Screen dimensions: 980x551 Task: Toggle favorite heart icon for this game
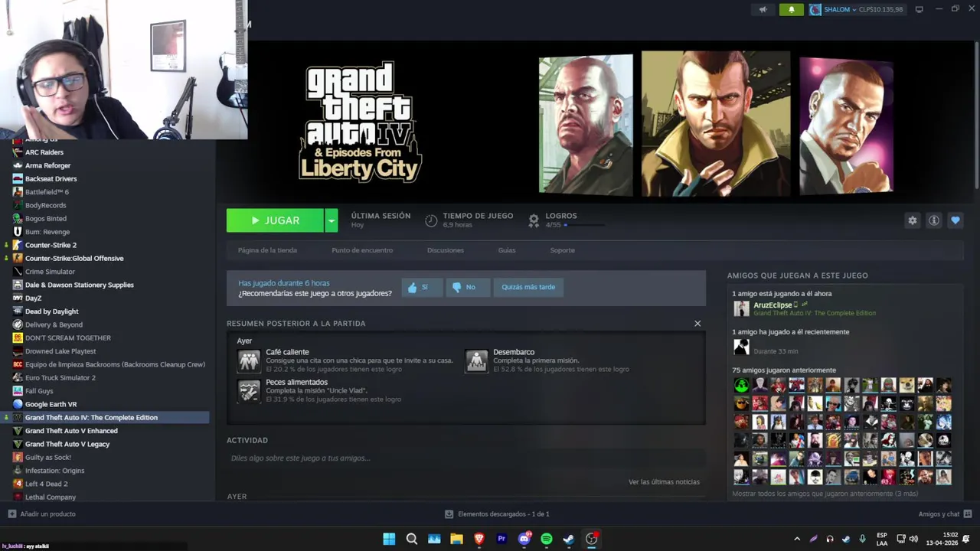point(955,220)
